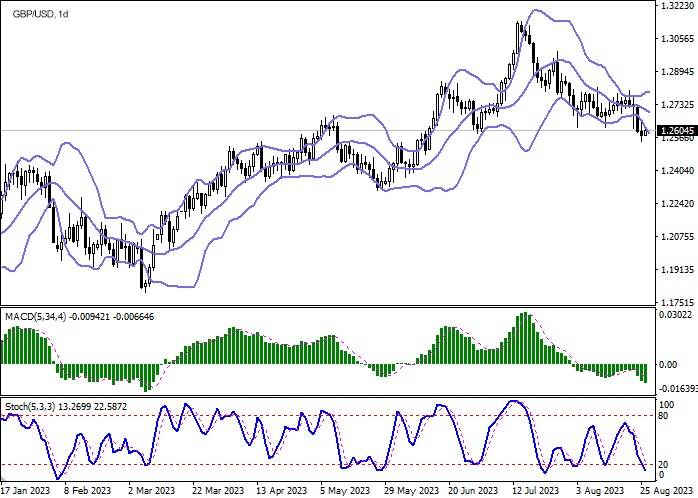
Task: Click the 3 Aug 2023 date label
Action: tap(599, 490)
